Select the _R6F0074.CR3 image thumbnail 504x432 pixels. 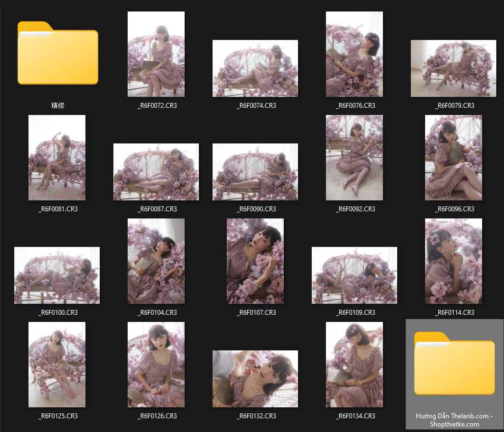pos(255,68)
